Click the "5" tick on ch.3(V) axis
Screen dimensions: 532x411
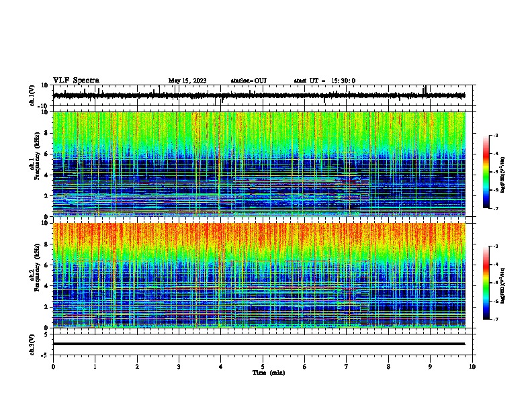[x=47, y=334]
